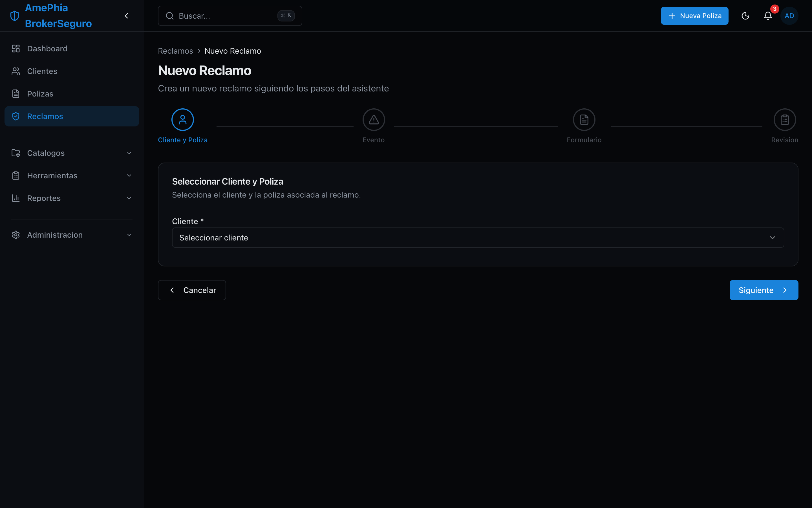Follow the Reclamos breadcrumb link
This screenshot has height=508, width=812.
click(x=175, y=51)
